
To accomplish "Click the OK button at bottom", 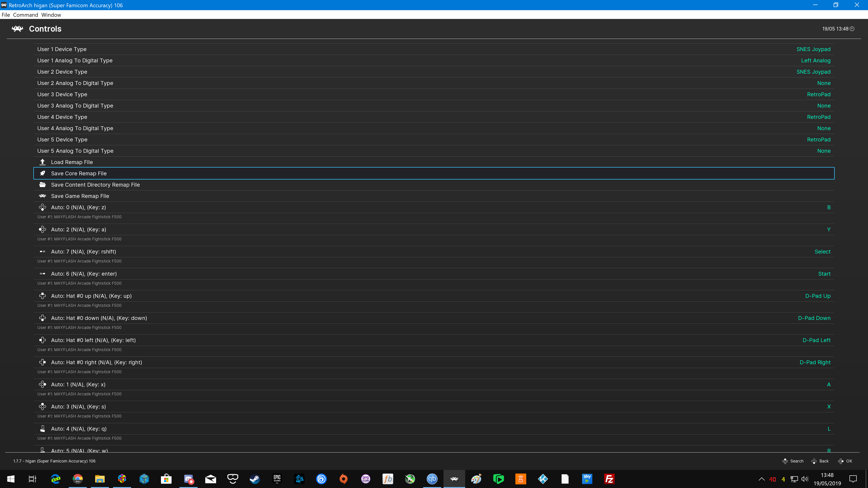I will [845, 461].
